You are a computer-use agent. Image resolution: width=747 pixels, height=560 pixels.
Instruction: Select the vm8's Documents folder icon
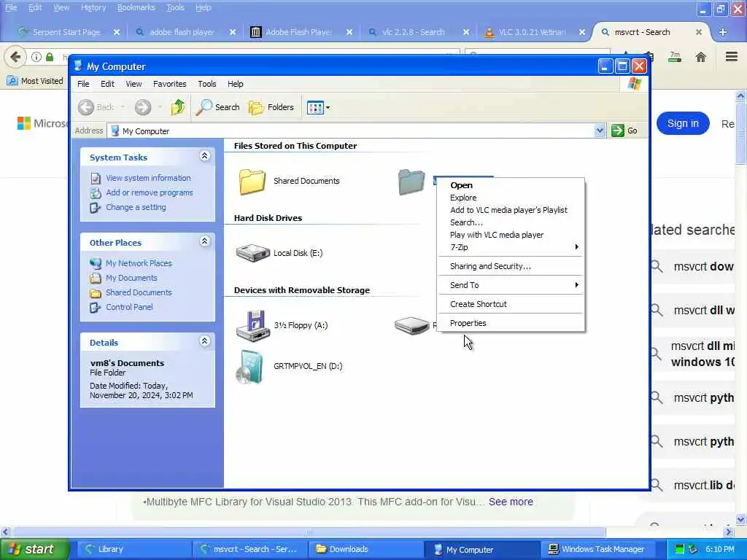click(411, 182)
